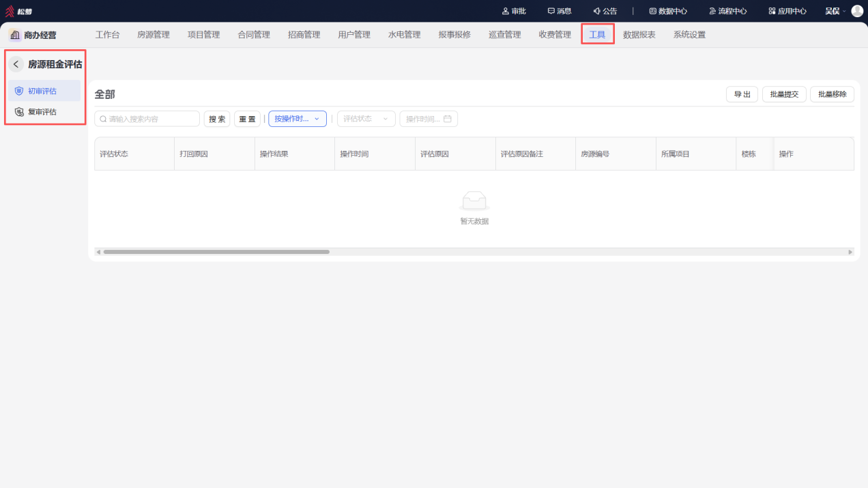Switch to 房源管理 tab
The width and height of the screenshot is (868, 488).
pos(154,35)
